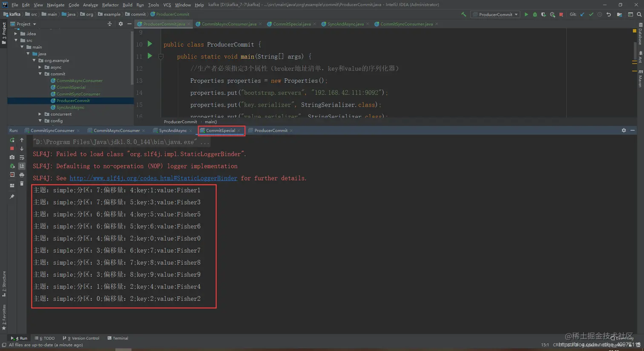Toggle the Structure tool window stripe

pyautogui.click(x=4, y=284)
